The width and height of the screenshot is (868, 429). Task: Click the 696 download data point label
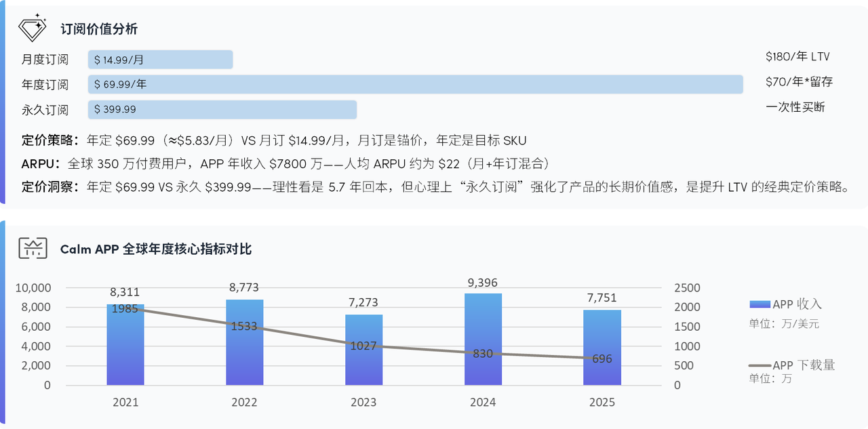(x=601, y=359)
